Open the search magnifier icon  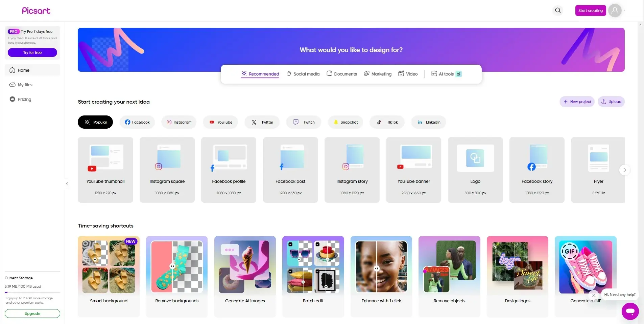(x=558, y=10)
